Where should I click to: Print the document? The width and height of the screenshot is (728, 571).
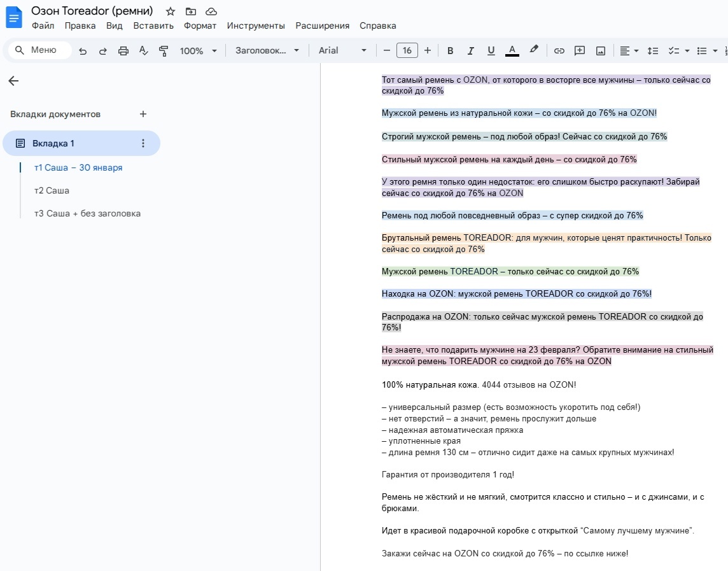pos(123,51)
